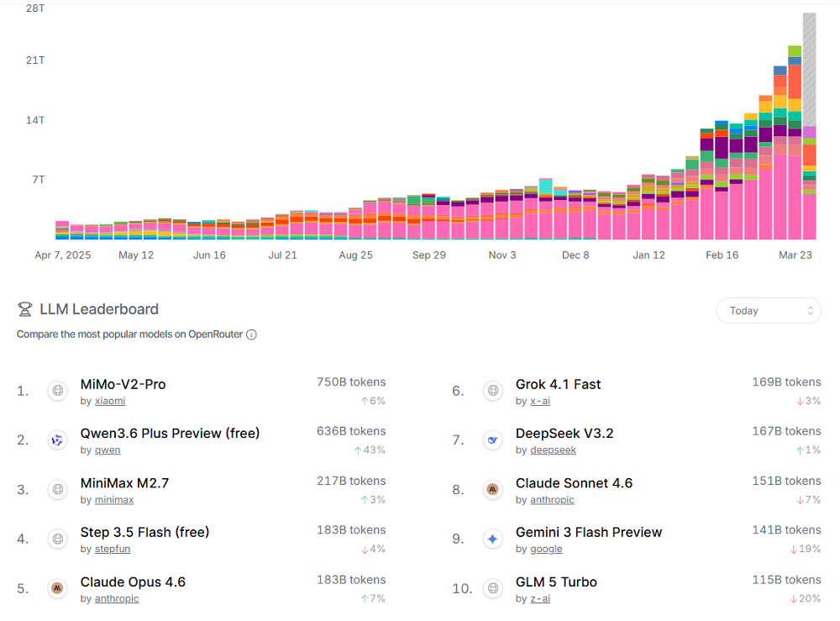Click the Gemini 3 Flash Preview logo
The width and height of the screenshot is (840, 621).
click(x=492, y=539)
